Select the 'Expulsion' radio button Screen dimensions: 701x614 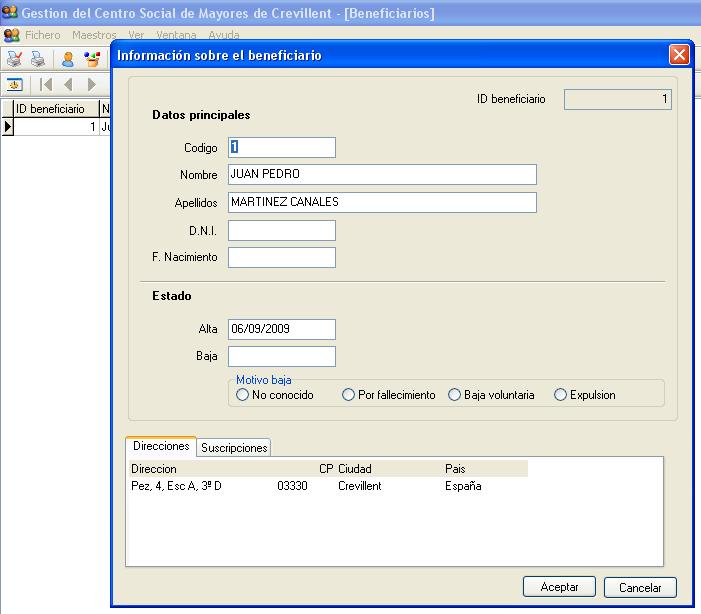point(560,395)
